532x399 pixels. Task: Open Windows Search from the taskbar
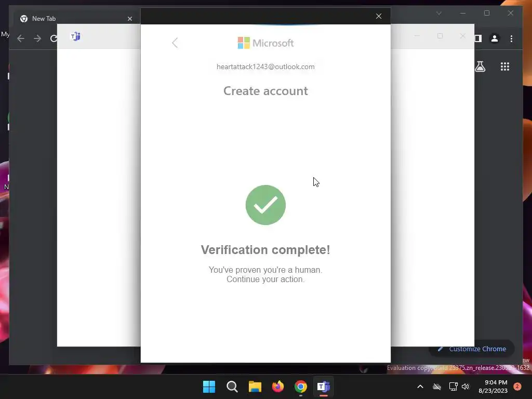[232, 387]
